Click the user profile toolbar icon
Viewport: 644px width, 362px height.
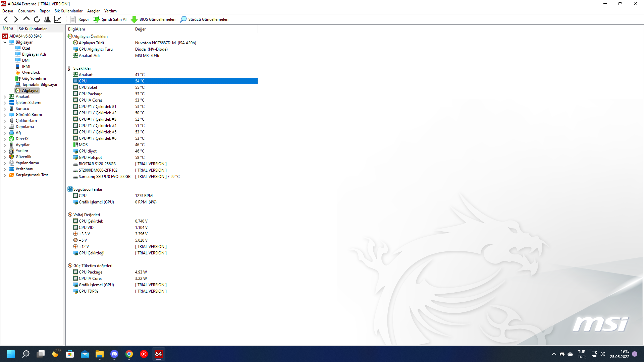tap(47, 19)
